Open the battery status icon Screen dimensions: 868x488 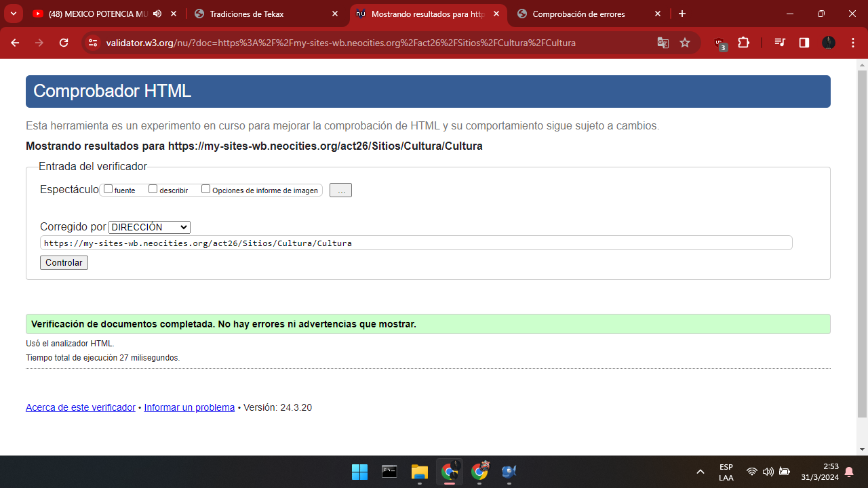point(785,472)
